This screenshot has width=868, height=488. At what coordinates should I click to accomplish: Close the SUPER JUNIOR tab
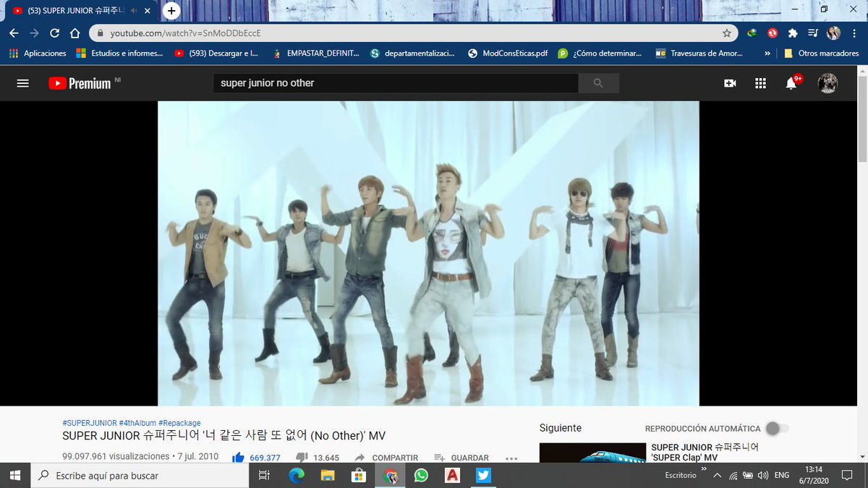click(148, 11)
